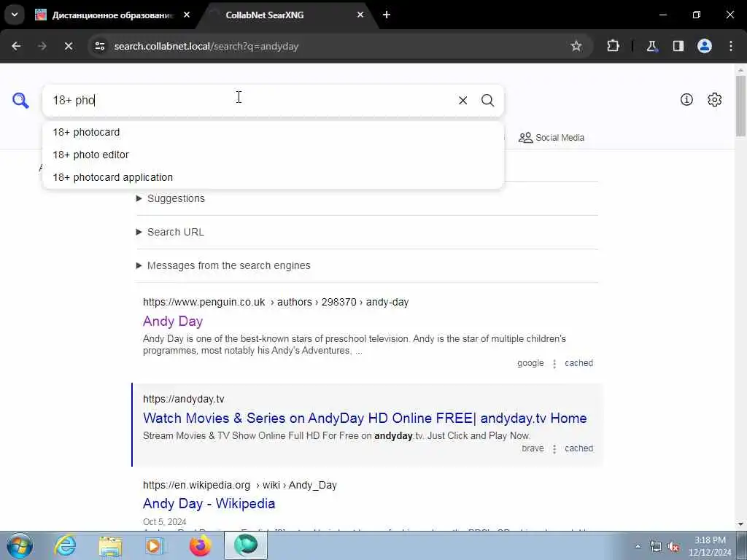This screenshot has width=747, height=560.
Task: Go forward with browser forward arrow
Action: (42, 46)
